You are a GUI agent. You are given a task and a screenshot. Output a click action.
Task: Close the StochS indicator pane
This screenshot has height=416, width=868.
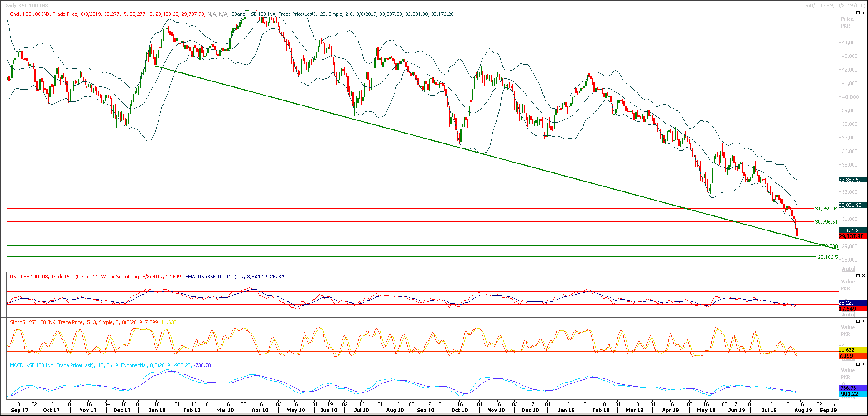pyautogui.click(x=863, y=321)
